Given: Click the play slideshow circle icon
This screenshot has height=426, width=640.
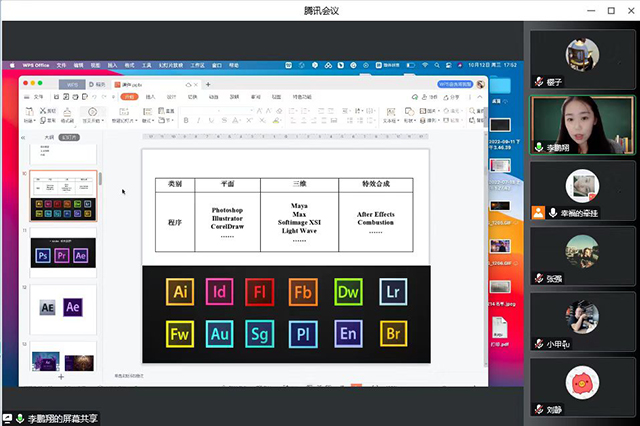Looking at the screenshot, I should click(x=93, y=111).
